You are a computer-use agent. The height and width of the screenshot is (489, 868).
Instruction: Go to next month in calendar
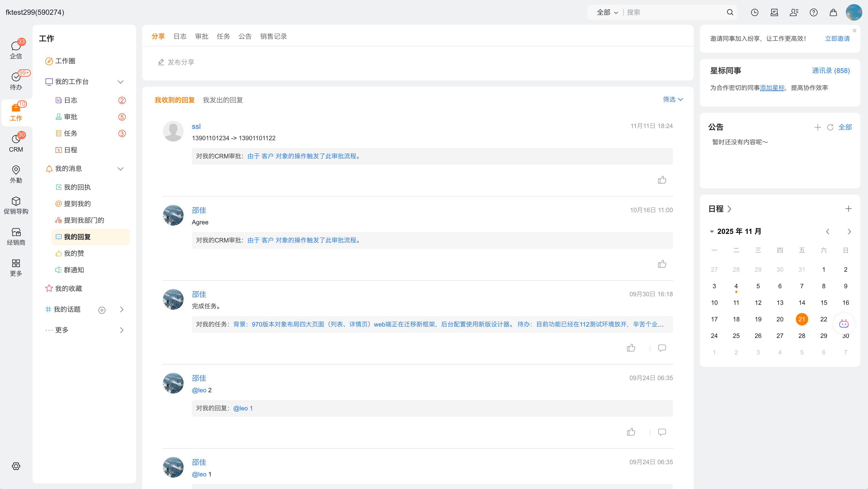[849, 232]
